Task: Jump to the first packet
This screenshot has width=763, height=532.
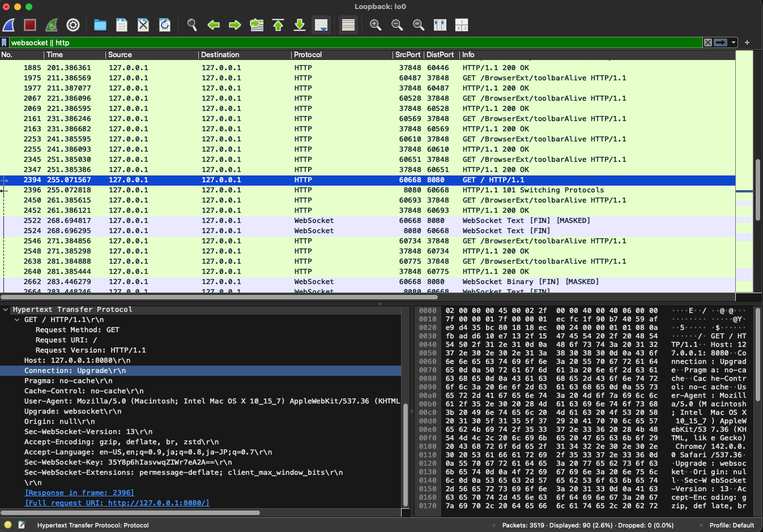Action: [x=278, y=25]
